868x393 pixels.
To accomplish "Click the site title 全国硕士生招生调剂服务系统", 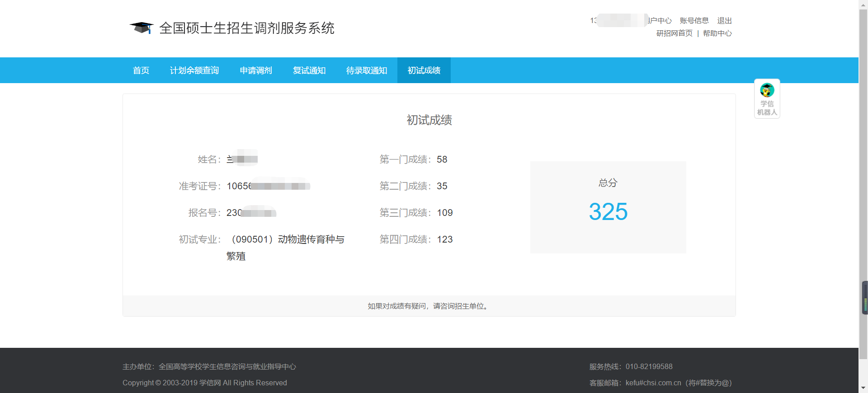I will [247, 28].
